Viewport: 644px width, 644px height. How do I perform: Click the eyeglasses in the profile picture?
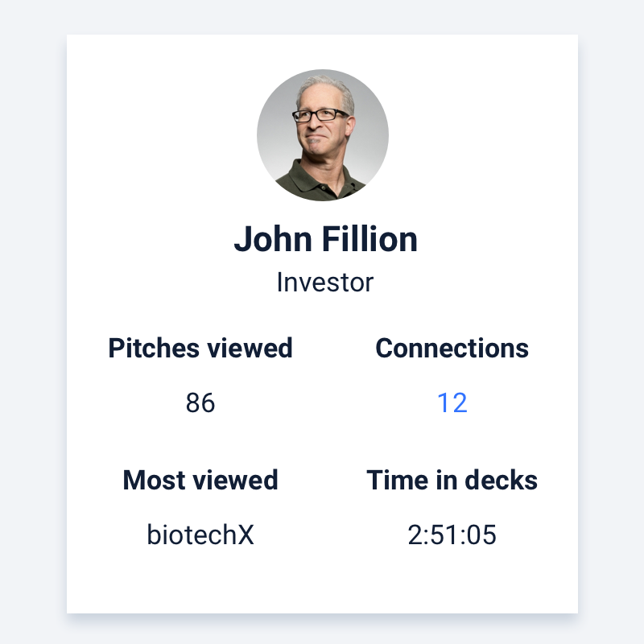tap(320, 115)
